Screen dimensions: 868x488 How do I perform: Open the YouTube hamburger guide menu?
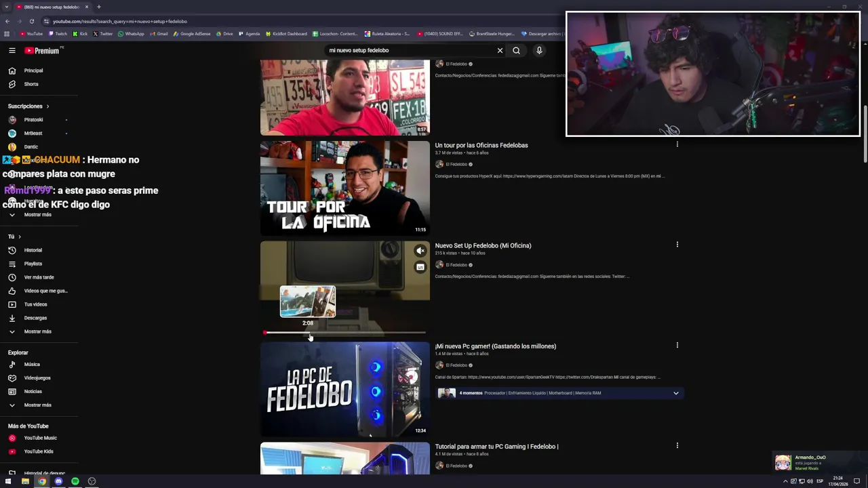pyautogui.click(x=12, y=50)
